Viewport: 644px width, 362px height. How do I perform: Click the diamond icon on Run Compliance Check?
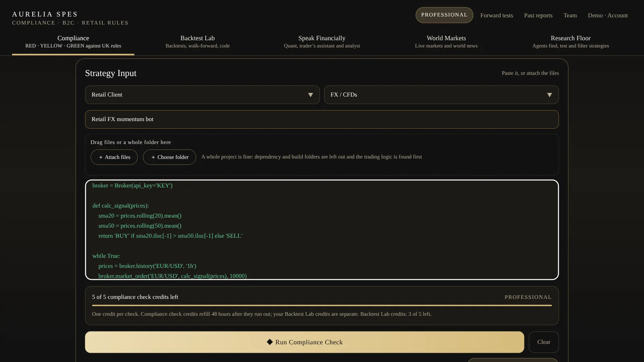[270, 342]
